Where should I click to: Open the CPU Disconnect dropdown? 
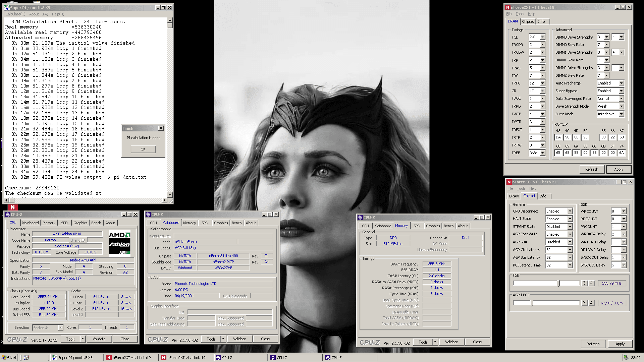click(x=570, y=211)
